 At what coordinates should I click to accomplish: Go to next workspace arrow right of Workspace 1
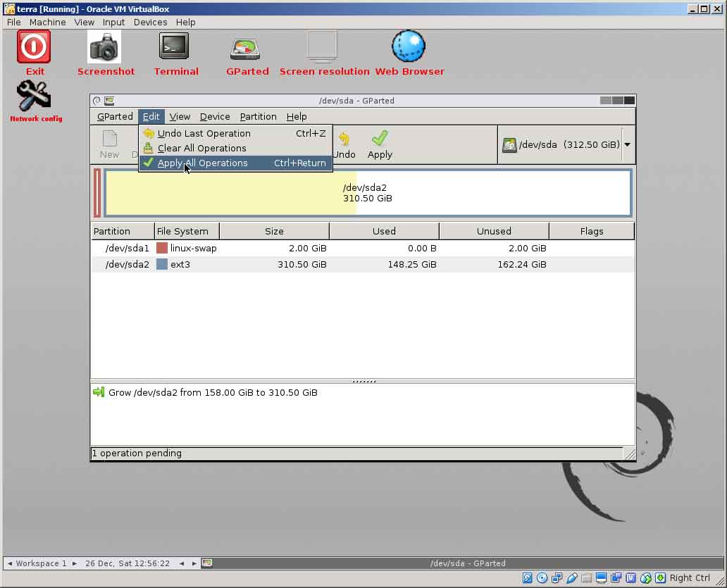coord(74,563)
